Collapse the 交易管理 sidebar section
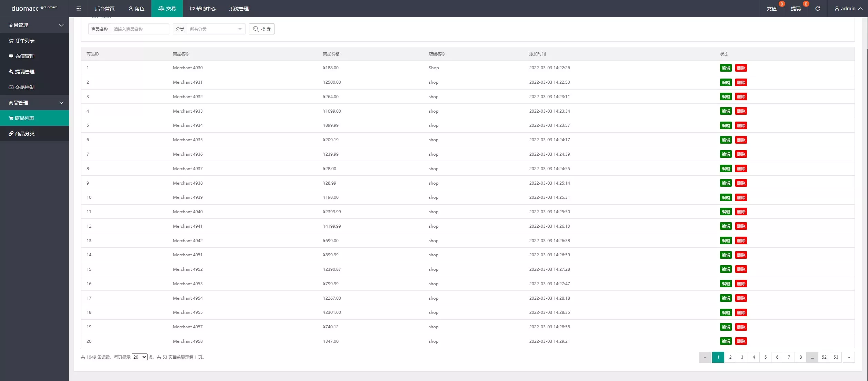868x381 pixels. 34,25
